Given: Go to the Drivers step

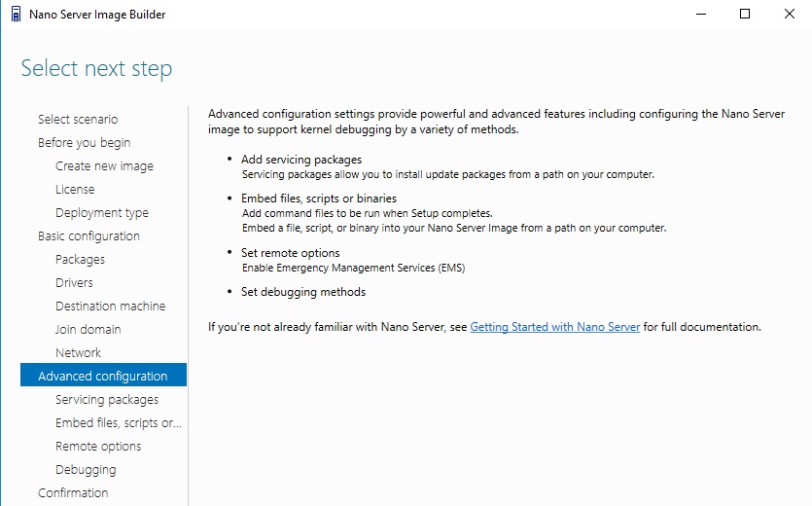Looking at the screenshot, I should point(74,282).
